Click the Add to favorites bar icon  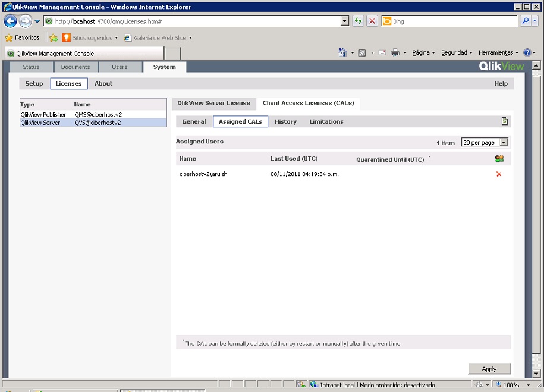54,37
